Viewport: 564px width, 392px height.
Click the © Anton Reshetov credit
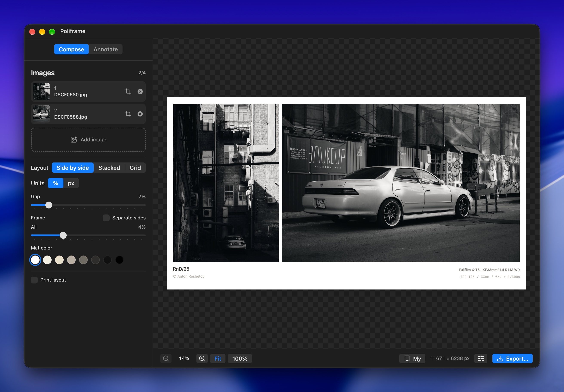(189, 277)
